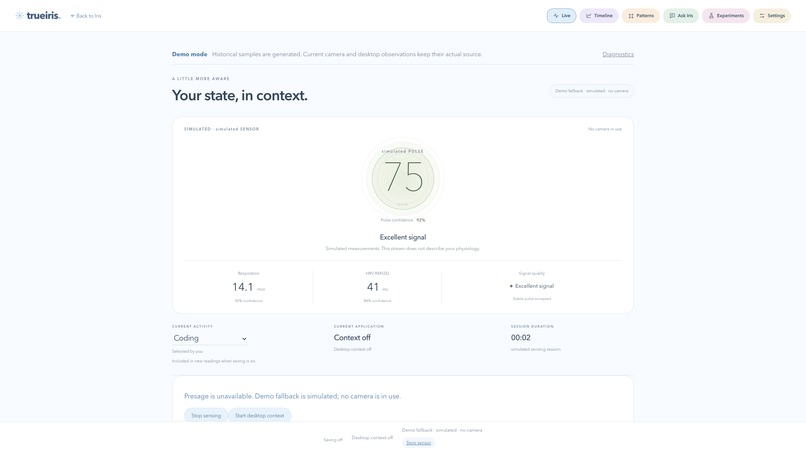Click the Presage is unavailable message
Screen dimensions: 806x453
click(x=292, y=396)
